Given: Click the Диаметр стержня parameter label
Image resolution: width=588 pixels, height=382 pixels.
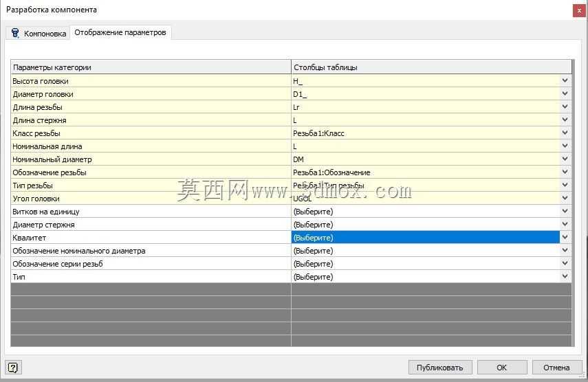Looking at the screenshot, I should coord(43,225).
